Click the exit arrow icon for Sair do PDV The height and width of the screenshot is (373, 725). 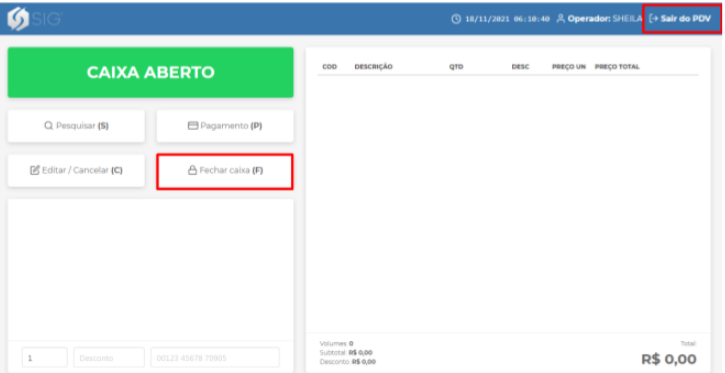tap(653, 19)
